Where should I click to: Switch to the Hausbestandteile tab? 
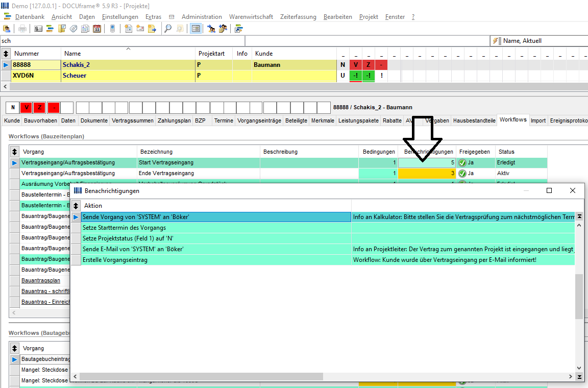474,120
